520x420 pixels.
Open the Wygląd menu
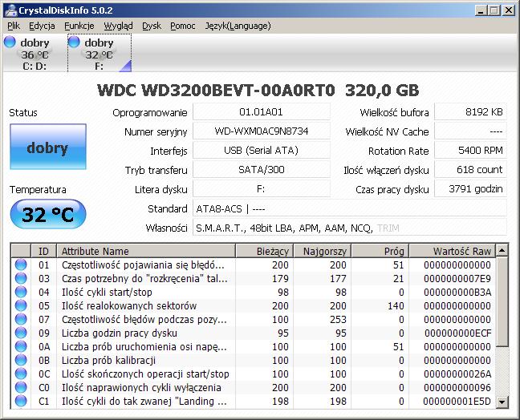pyautogui.click(x=118, y=26)
